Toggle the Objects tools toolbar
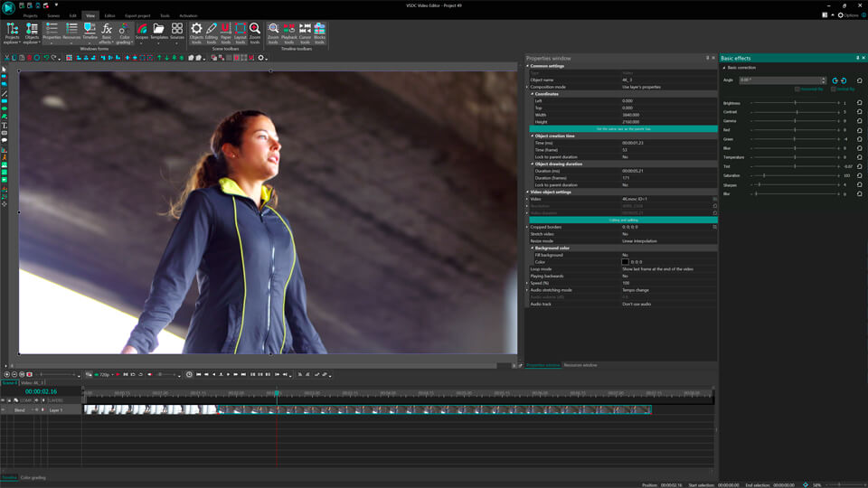The width and height of the screenshot is (868, 488). (x=196, y=33)
